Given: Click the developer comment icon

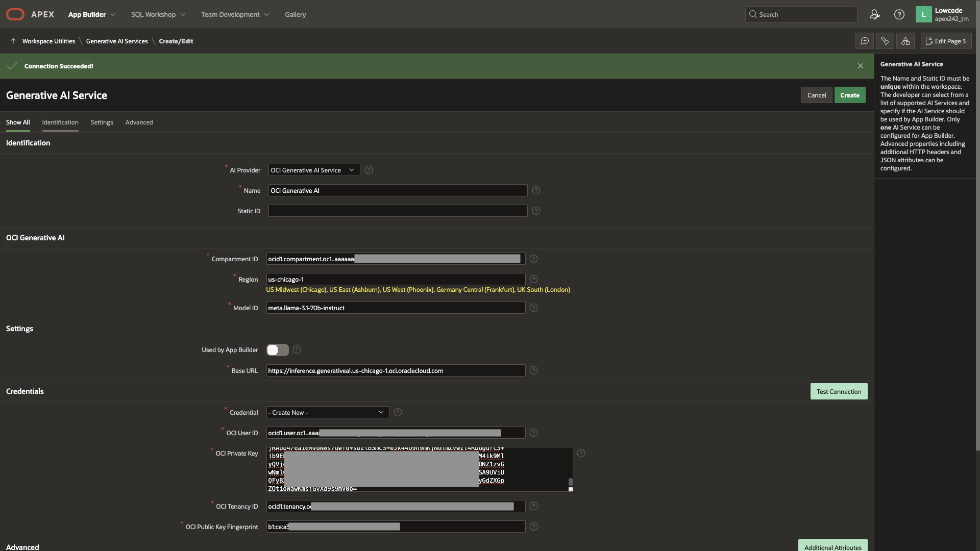Looking at the screenshot, I should [x=865, y=41].
